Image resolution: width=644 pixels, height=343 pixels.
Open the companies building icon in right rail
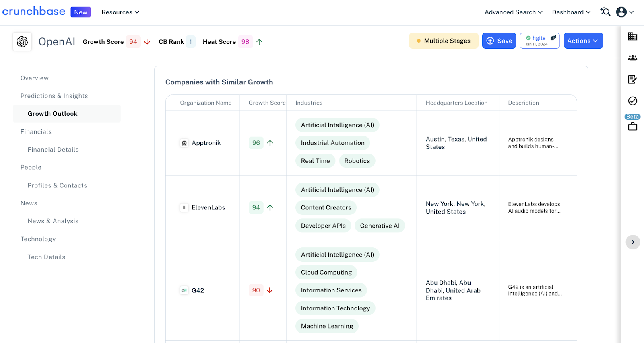point(633,37)
